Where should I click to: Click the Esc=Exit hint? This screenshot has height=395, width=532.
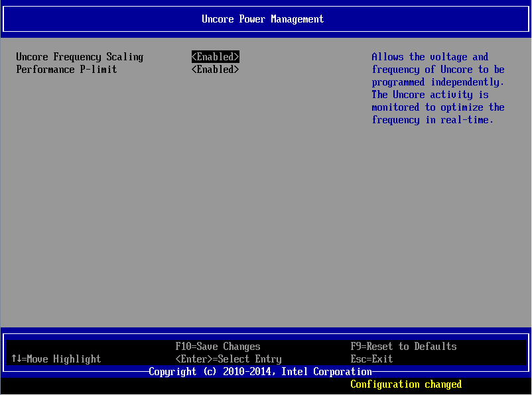point(370,359)
